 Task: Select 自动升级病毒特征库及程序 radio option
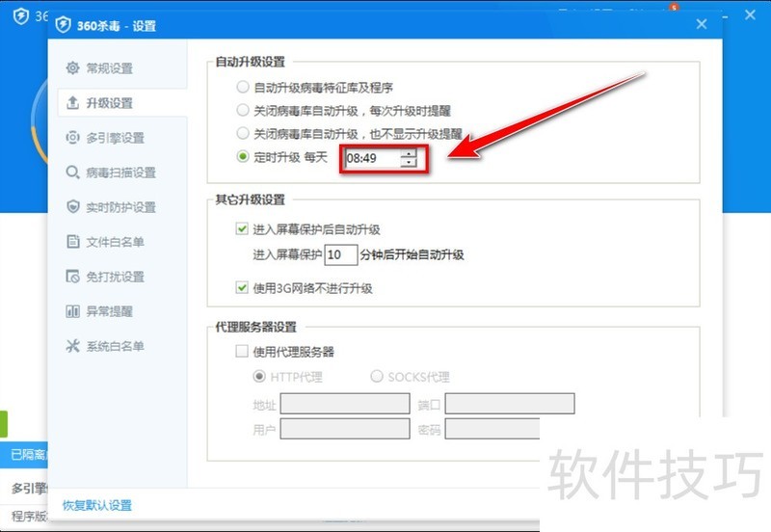[243, 88]
